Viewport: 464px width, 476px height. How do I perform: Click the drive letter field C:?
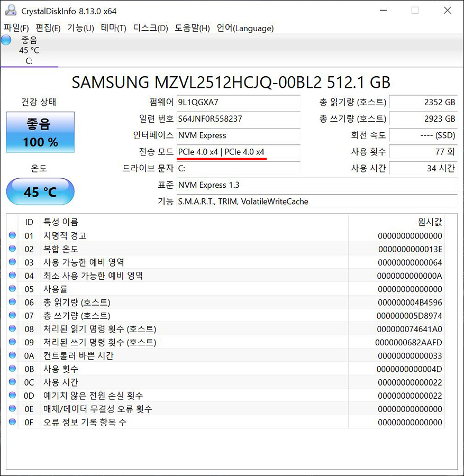(x=239, y=168)
